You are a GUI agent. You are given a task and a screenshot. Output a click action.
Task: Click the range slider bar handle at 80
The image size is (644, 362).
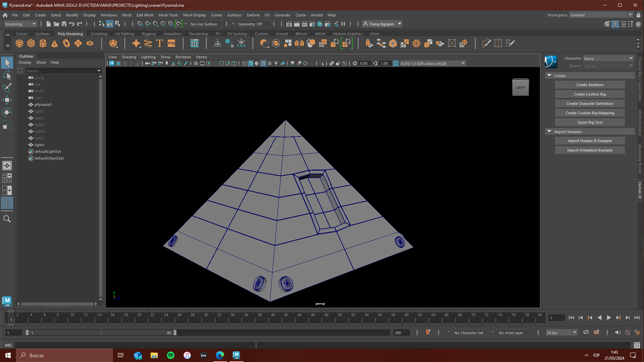tap(175, 333)
